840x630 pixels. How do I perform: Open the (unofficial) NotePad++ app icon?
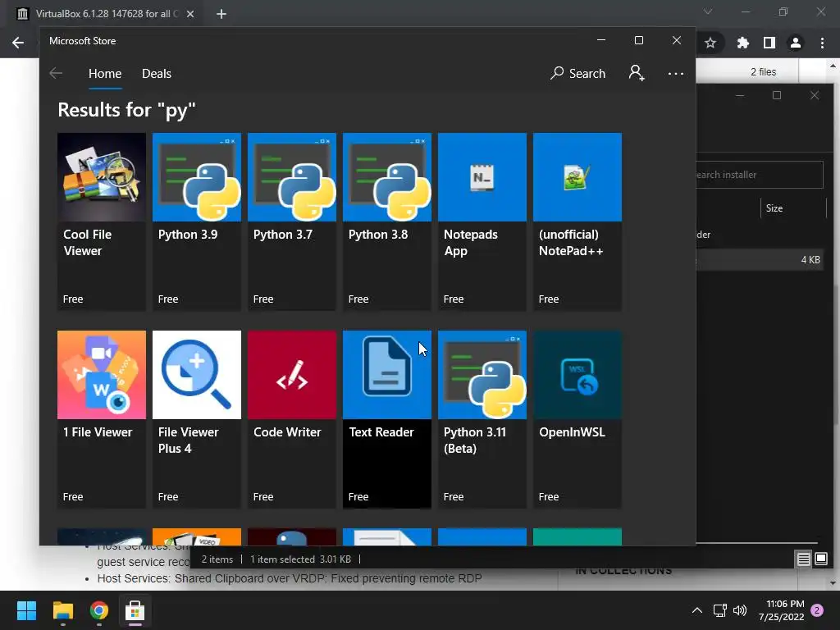pyautogui.click(x=577, y=177)
